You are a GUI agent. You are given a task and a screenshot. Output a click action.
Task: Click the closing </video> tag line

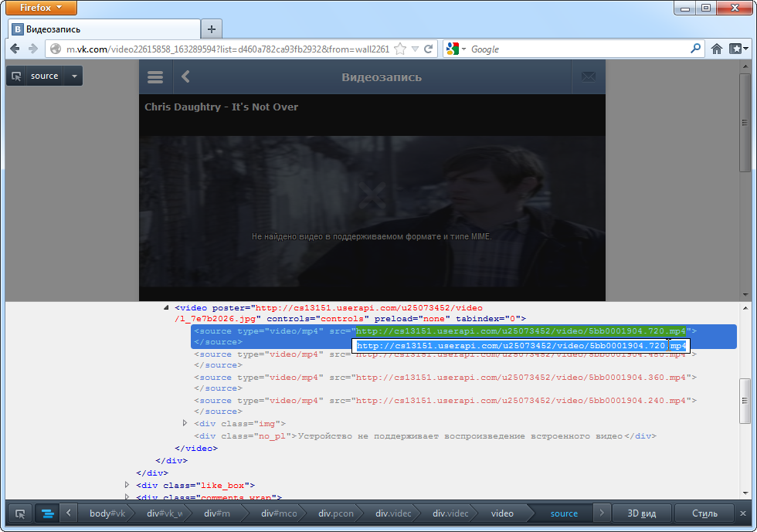pos(196,449)
